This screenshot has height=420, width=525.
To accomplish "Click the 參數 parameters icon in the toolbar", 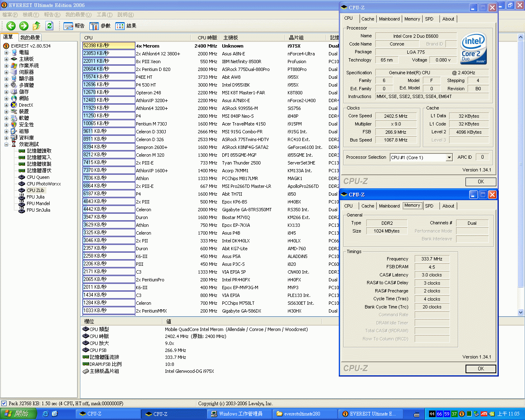I will (x=94, y=26).
